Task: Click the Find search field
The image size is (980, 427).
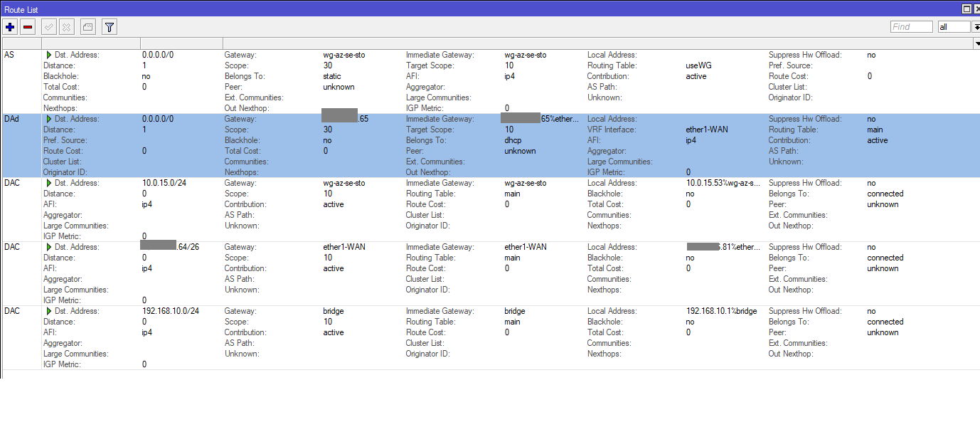Action: pos(911,27)
